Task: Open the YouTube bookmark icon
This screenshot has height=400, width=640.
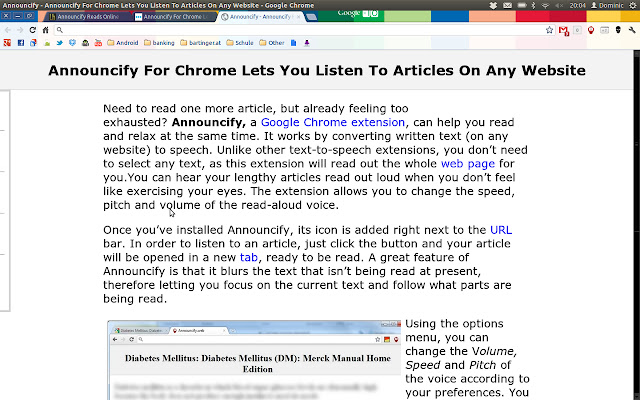Action: pyautogui.click(x=98, y=42)
